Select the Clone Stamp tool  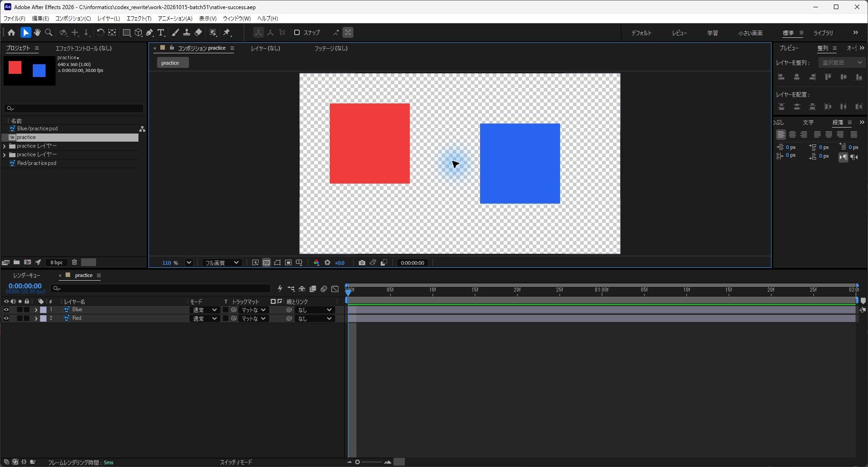click(x=187, y=33)
